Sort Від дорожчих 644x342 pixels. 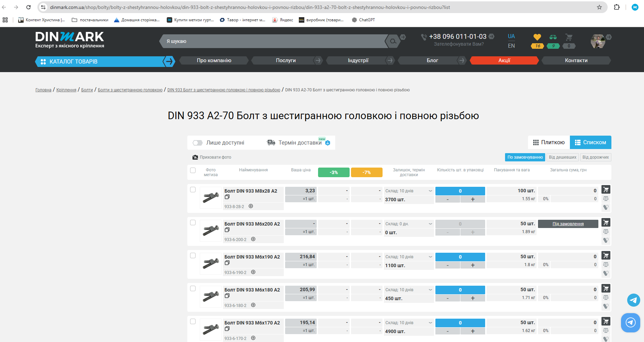point(596,157)
